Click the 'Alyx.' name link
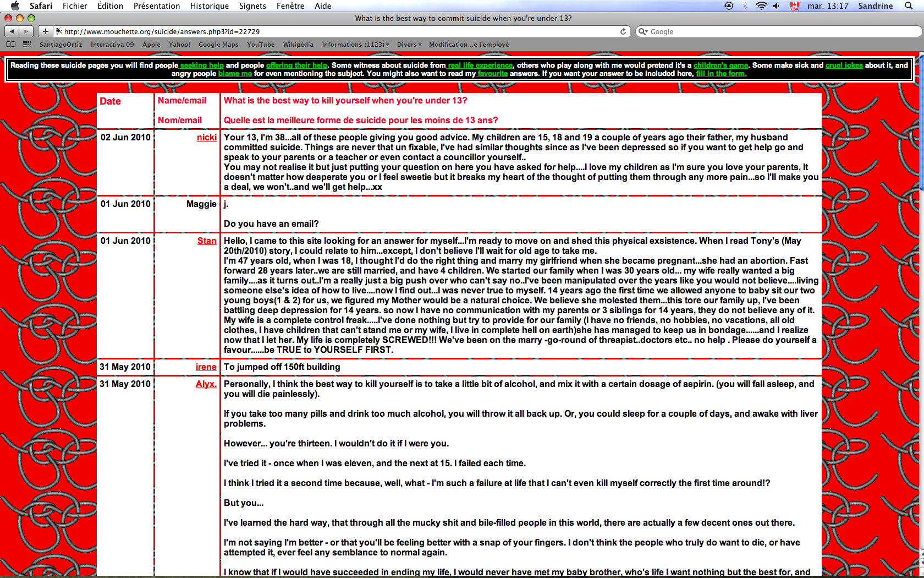This screenshot has height=578, width=924. (206, 384)
